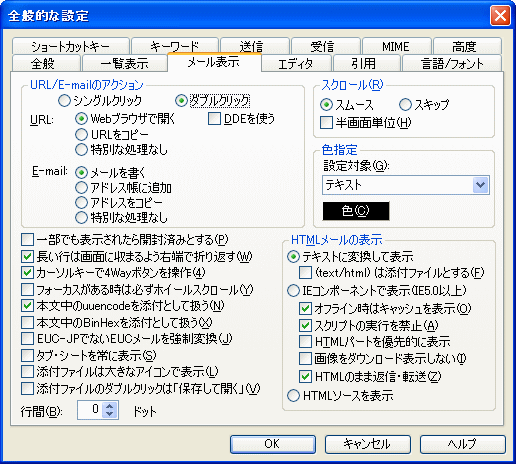The height and width of the screenshot is (464, 516).
Task: Switch to the MIME tab
Action: (397, 46)
